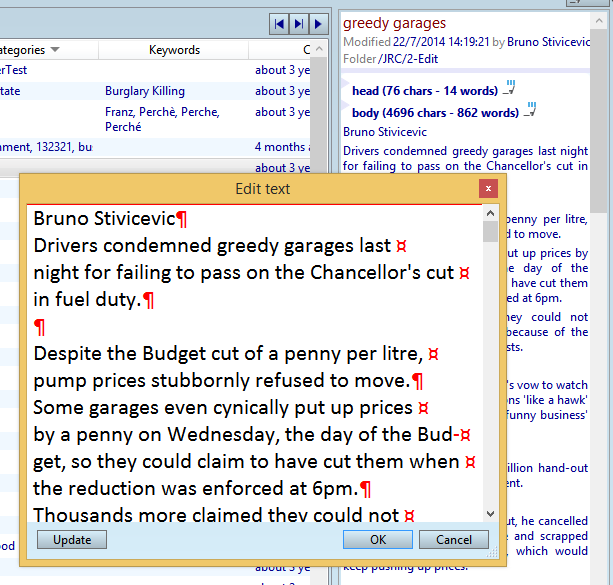
Task: Open edit icon beside body element
Action: pyautogui.click(x=530, y=110)
